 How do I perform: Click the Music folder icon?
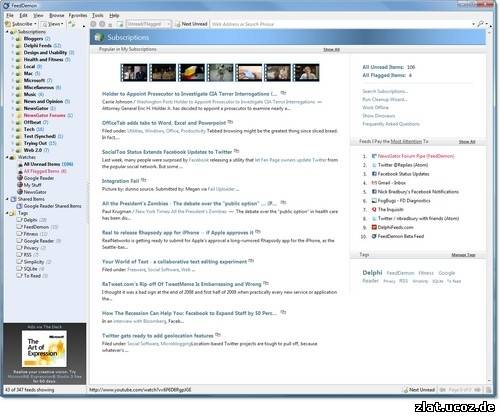pyautogui.click(x=19, y=95)
